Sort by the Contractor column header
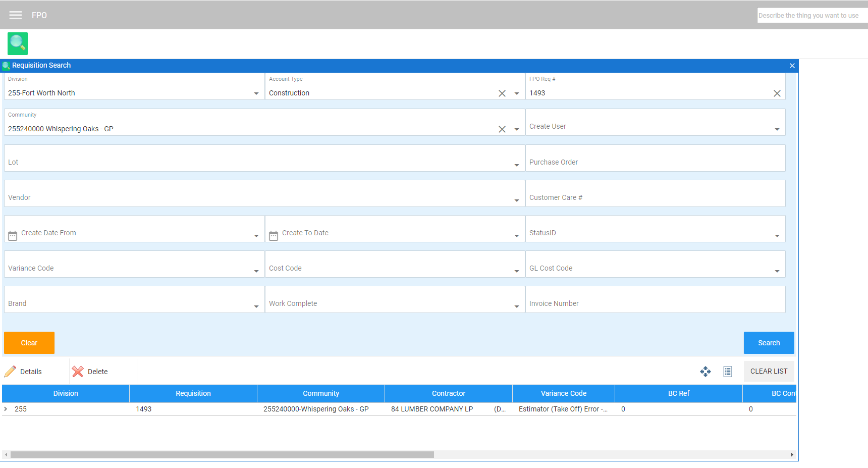This screenshot has height=468, width=868. [x=448, y=393]
